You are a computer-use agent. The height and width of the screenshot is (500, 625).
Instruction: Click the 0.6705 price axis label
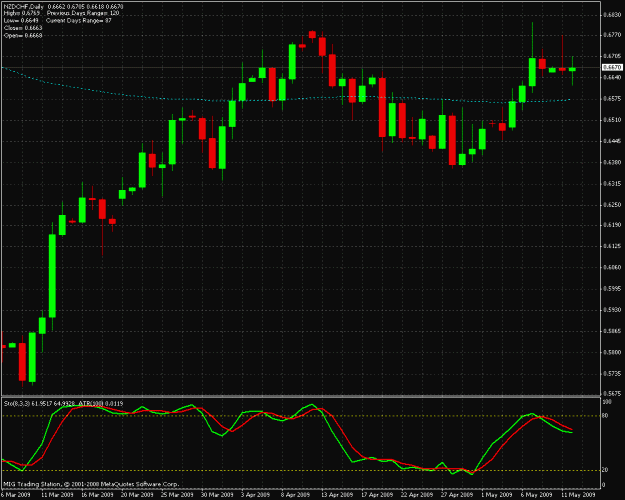click(613, 57)
